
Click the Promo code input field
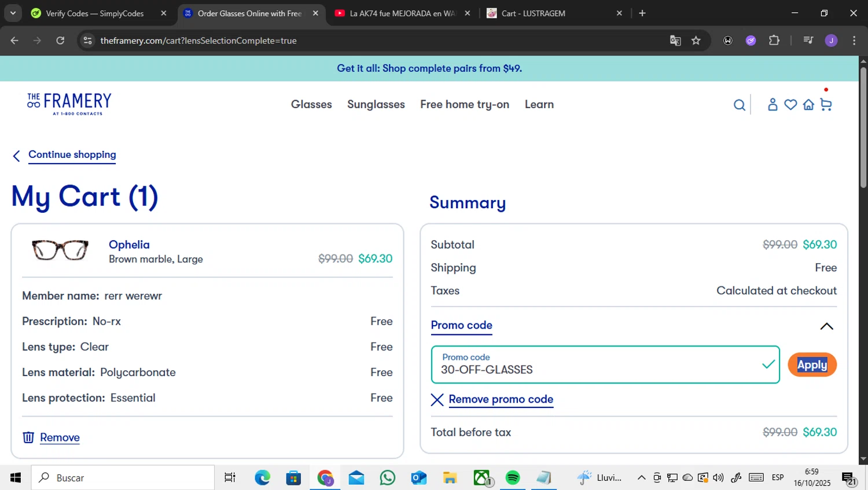605,365
